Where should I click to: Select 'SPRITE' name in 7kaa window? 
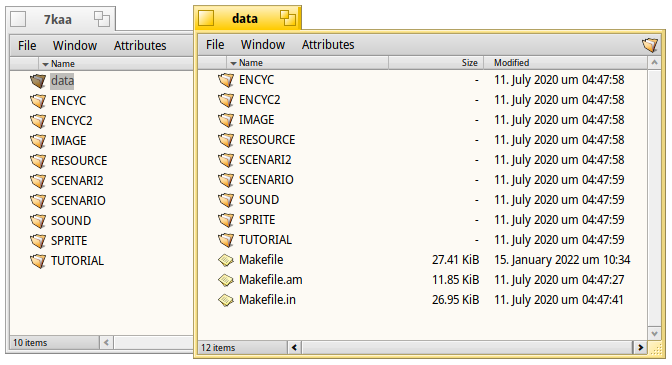tap(69, 241)
